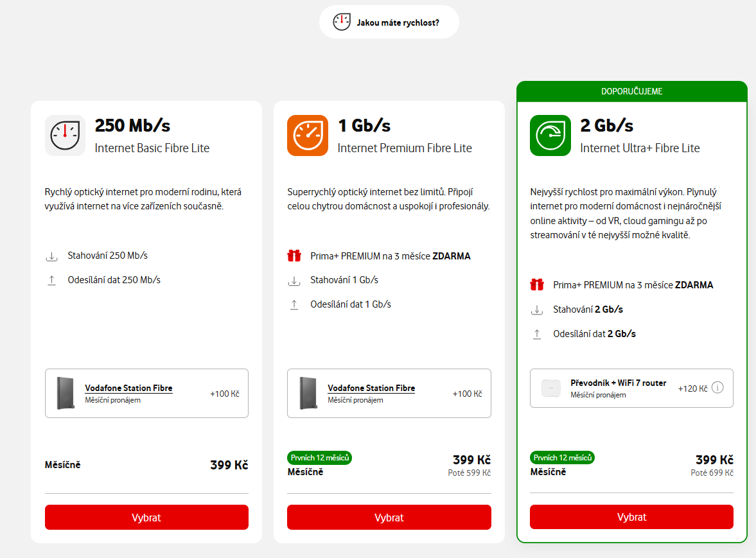This screenshot has width=756, height=558.
Task: Open Vodafone Station Fibre link in Basic plan
Action: [128, 388]
